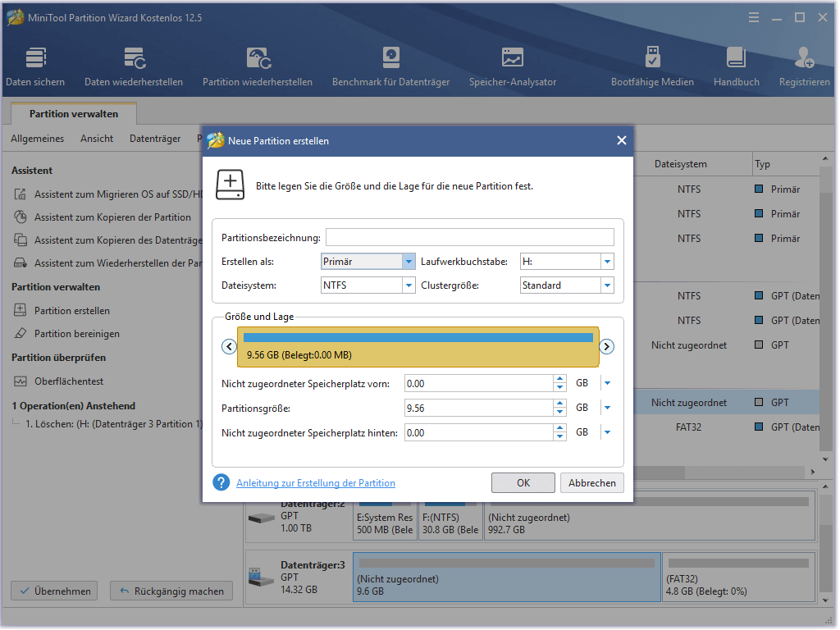Increase Partitionsgröße with the up spinner

(559, 404)
